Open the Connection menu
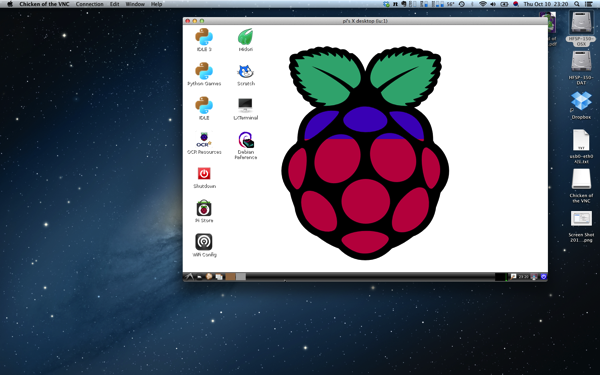Screen dimensions: 600x375 (x=90, y=4)
